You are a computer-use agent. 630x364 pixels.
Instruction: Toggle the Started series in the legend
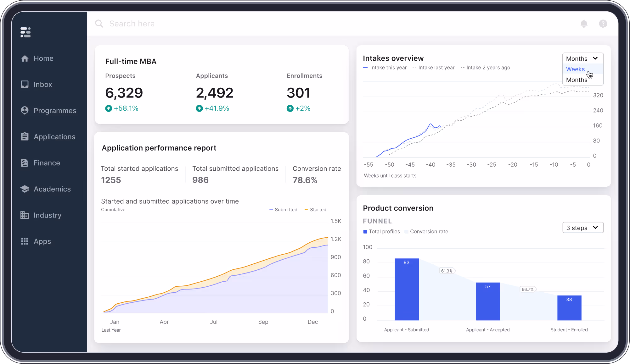[315, 209]
